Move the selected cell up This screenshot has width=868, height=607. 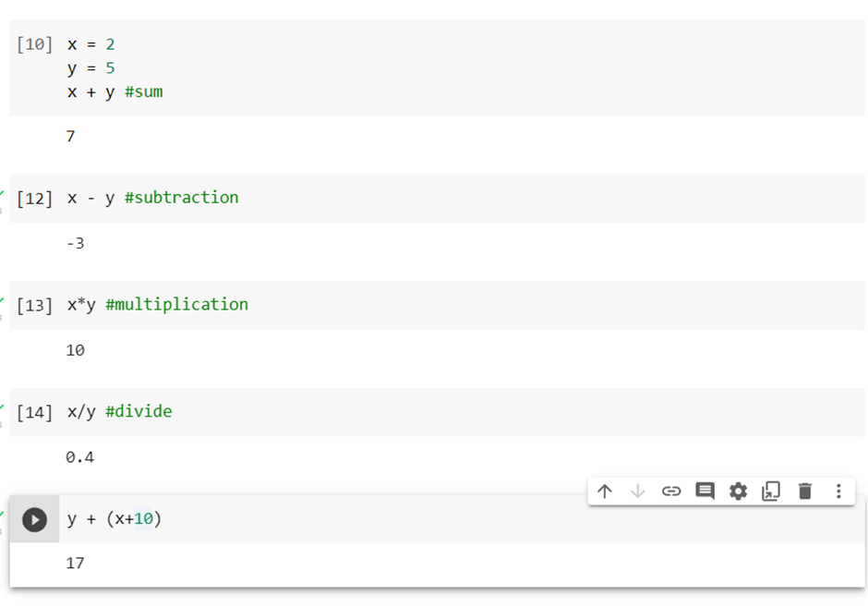click(x=605, y=491)
